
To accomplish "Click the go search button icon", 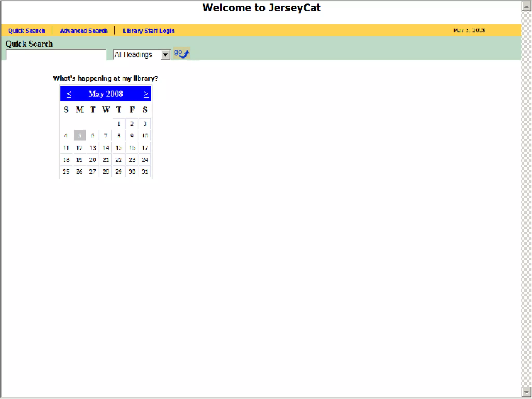I will [x=181, y=54].
